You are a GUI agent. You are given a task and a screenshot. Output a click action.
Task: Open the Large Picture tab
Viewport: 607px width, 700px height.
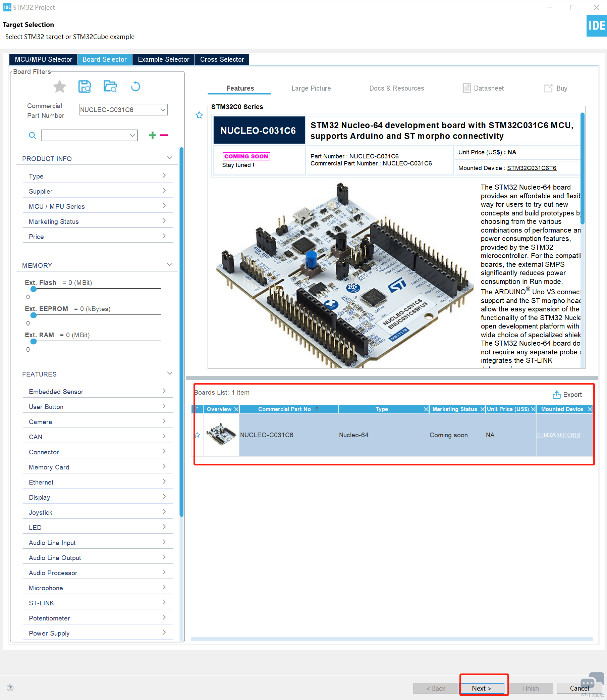(311, 88)
